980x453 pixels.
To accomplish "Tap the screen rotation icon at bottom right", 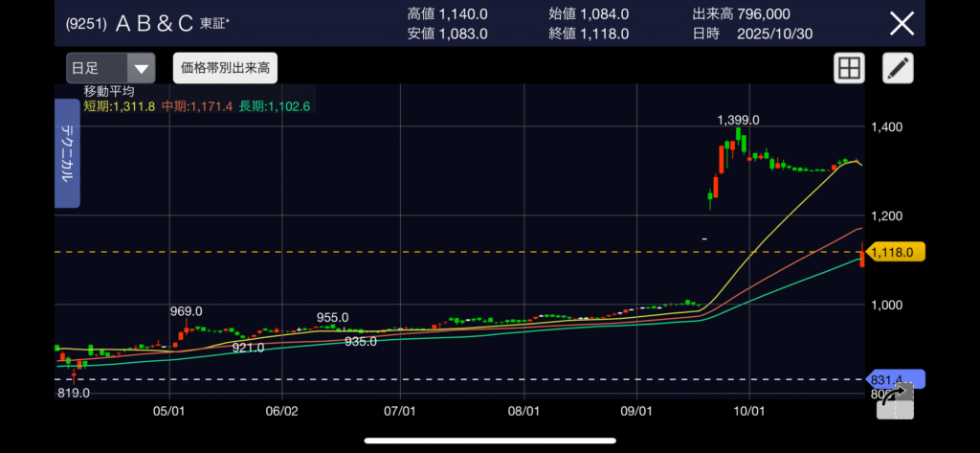I will click(x=896, y=400).
